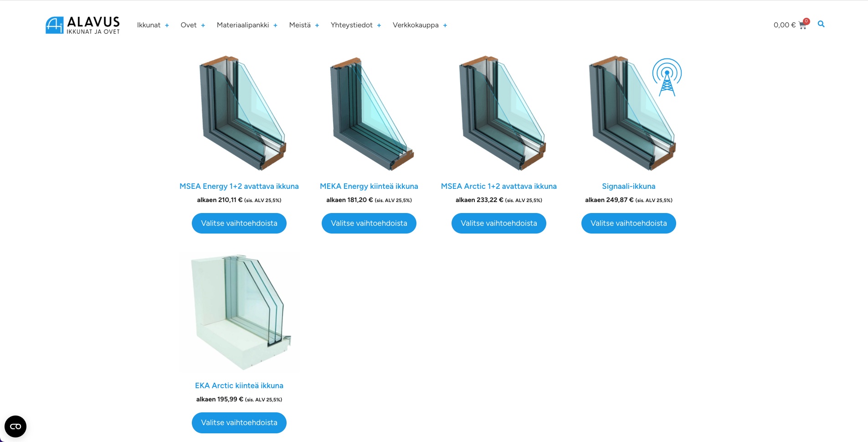Open the Yhteystiedot menu item
The width and height of the screenshot is (868, 442).
(x=351, y=25)
